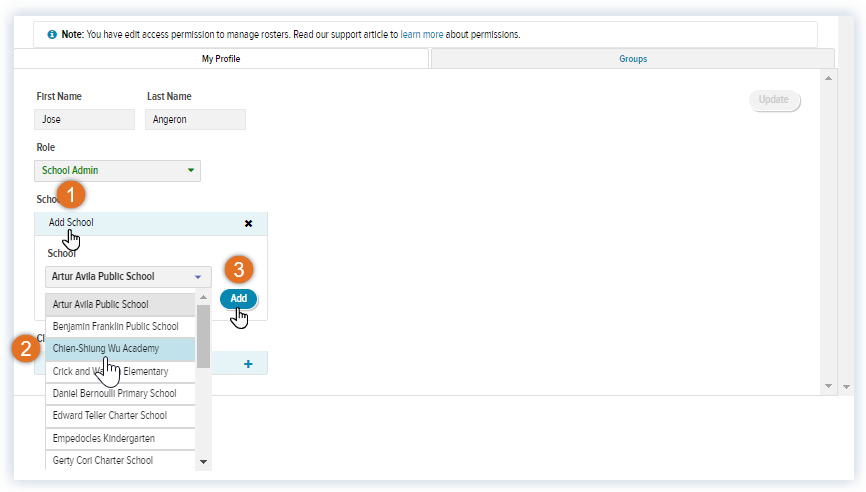Click the school list scrollbar thumb

(x=203, y=336)
